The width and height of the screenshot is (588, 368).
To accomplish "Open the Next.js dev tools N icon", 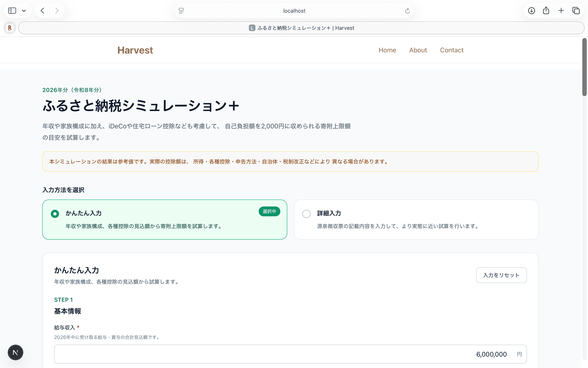I will click(x=15, y=352).
